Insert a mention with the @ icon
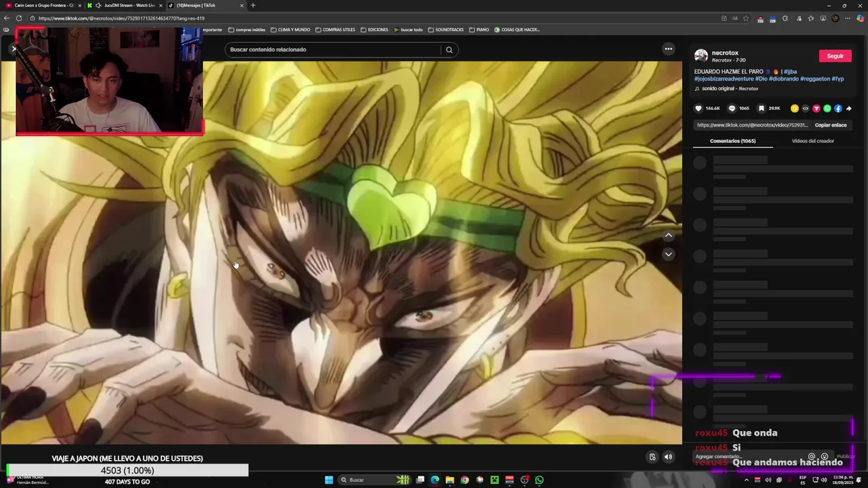The height and width of the screenshot is (488, 868). point(812,456)
